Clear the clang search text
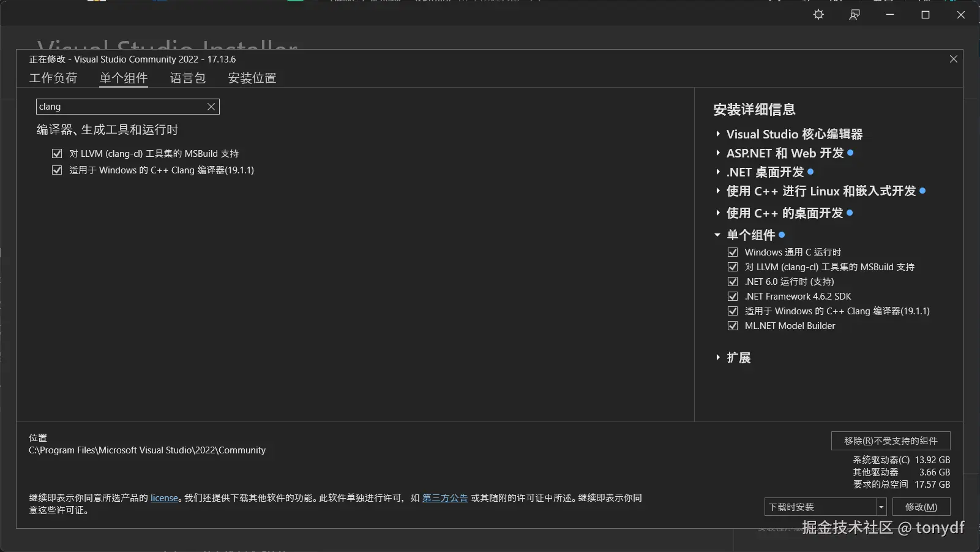The width and height of the screenshot is (980, 552). (211, 107)
